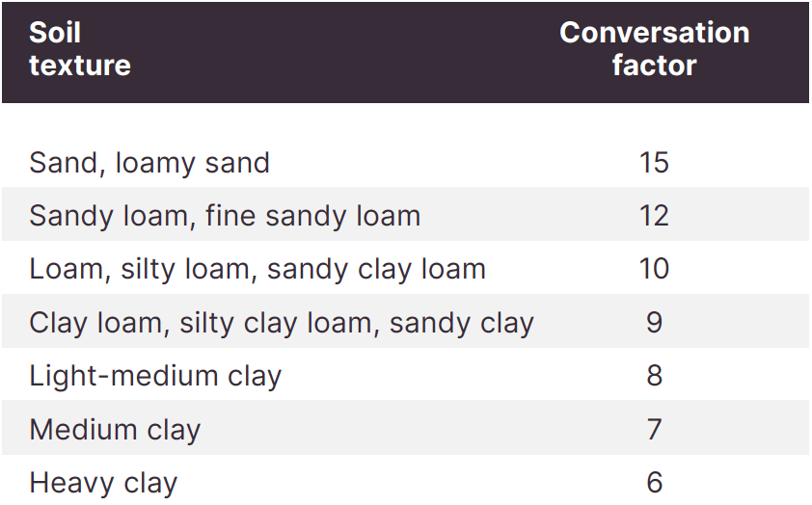Viewport: 812px width, 505px height.
Task: Select the Sand, loamy sand row
Action: 405,162
